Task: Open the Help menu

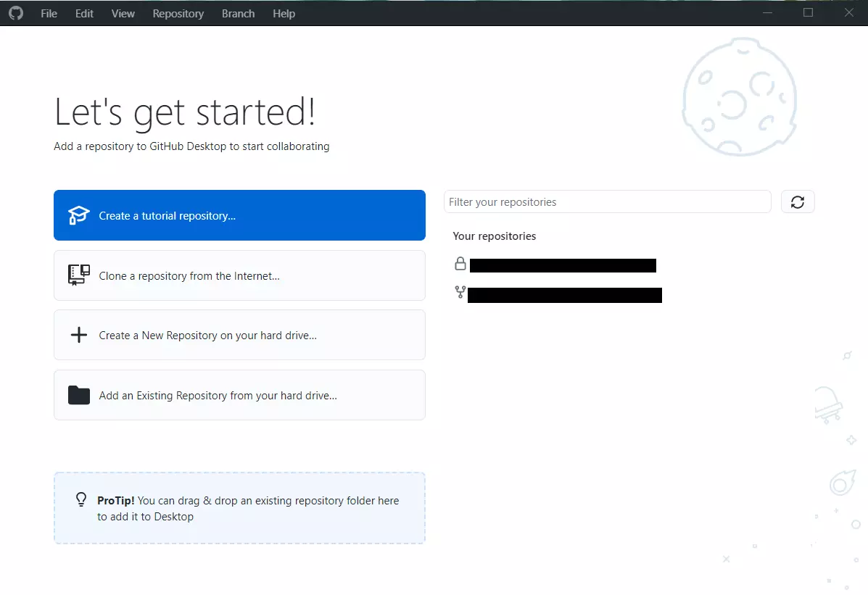Action: [284, 13]
